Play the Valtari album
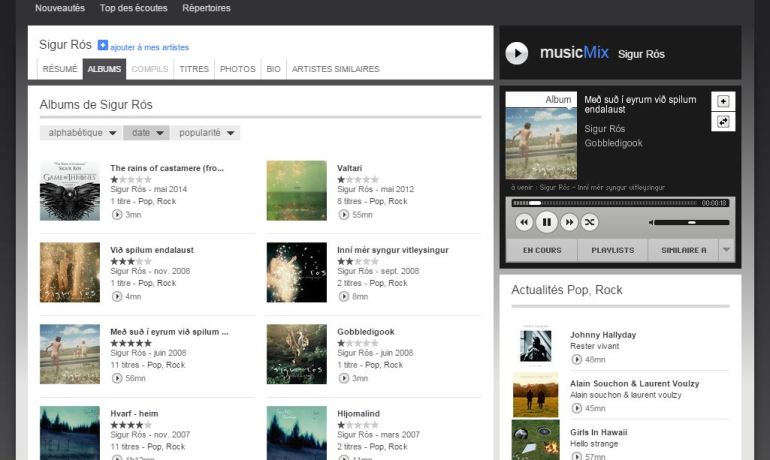Image resolution: width=770 pixels, height=460 pixels. click(344, 215)
